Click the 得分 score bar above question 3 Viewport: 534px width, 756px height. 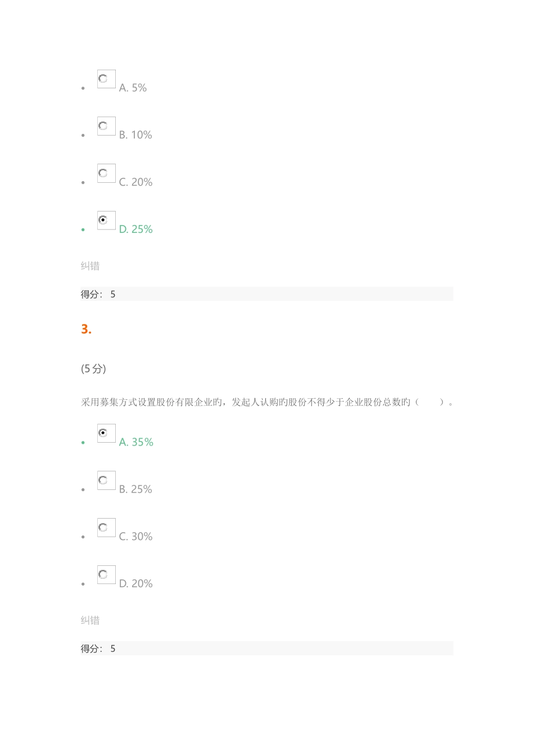pos(267,294)
